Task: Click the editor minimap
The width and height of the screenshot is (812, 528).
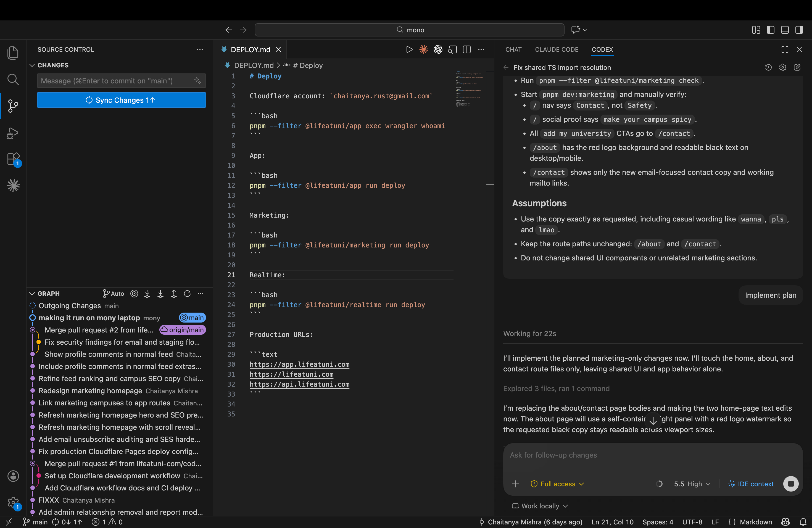Action: 470,89
